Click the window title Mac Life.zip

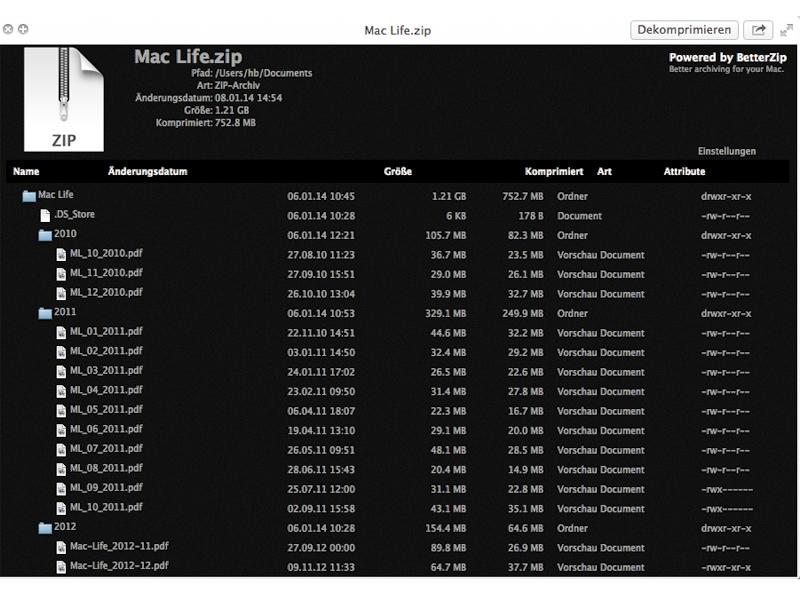click(397, 31)
